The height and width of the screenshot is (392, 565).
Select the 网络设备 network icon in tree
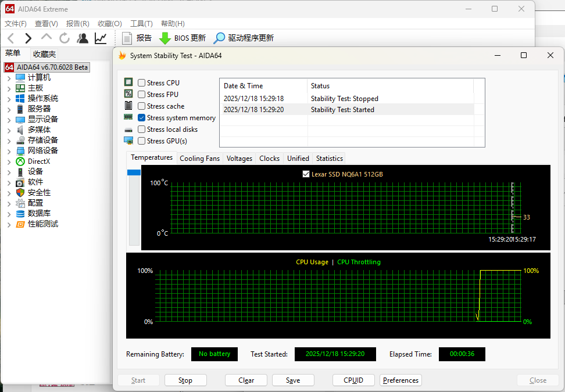20,150
